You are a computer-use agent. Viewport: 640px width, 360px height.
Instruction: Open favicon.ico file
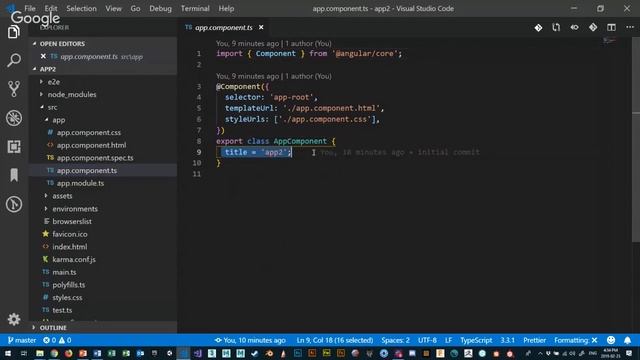tap(69, 234)
